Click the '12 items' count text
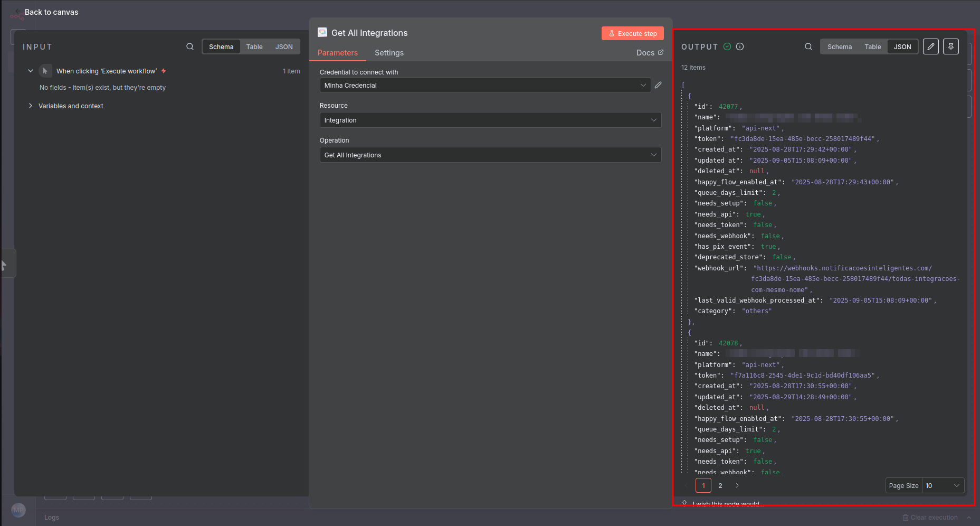 (x=693, y=68)
